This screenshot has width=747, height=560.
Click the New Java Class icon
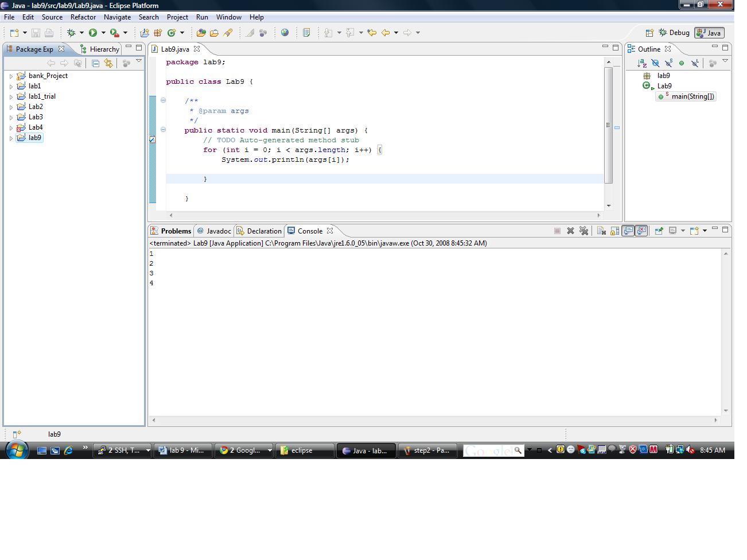(171, 33)
